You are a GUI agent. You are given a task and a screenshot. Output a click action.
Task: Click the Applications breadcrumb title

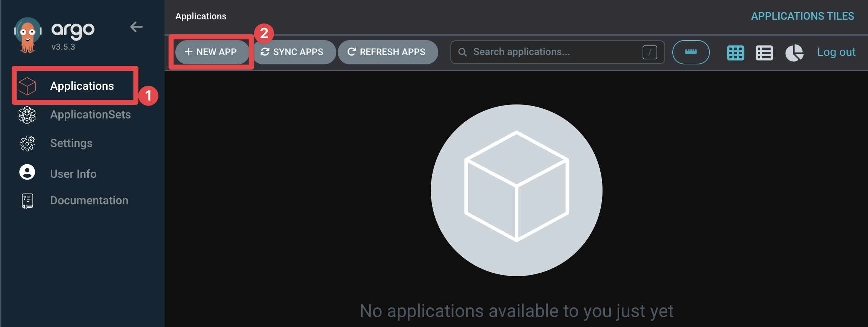coord(201,16)
